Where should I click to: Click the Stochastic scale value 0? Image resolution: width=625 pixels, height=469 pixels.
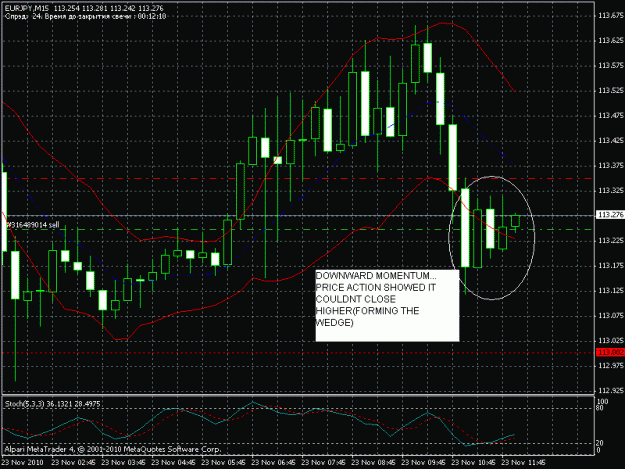(599, 450)
